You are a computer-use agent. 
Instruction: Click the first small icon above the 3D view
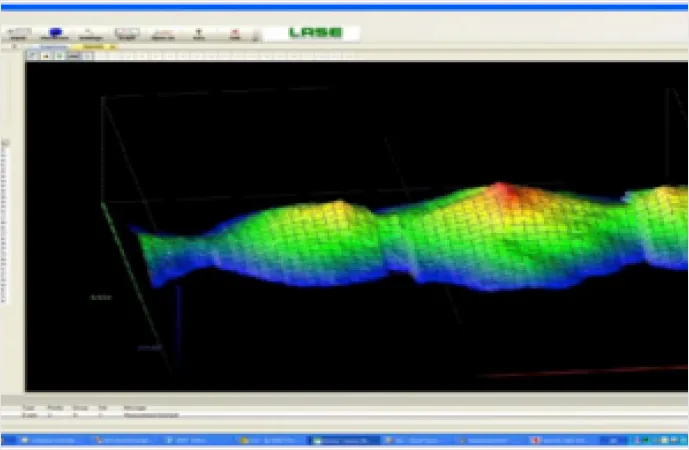coord(32,56)
